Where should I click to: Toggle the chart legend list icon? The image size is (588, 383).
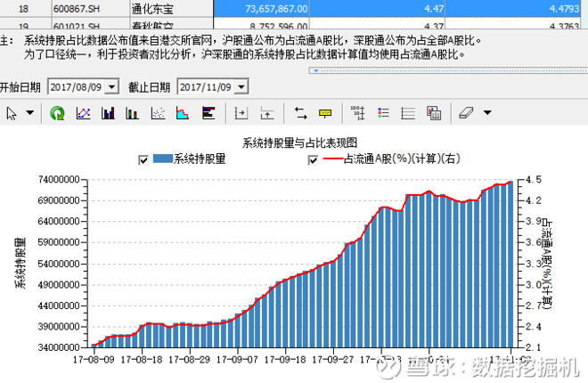[x=383, y=113]
